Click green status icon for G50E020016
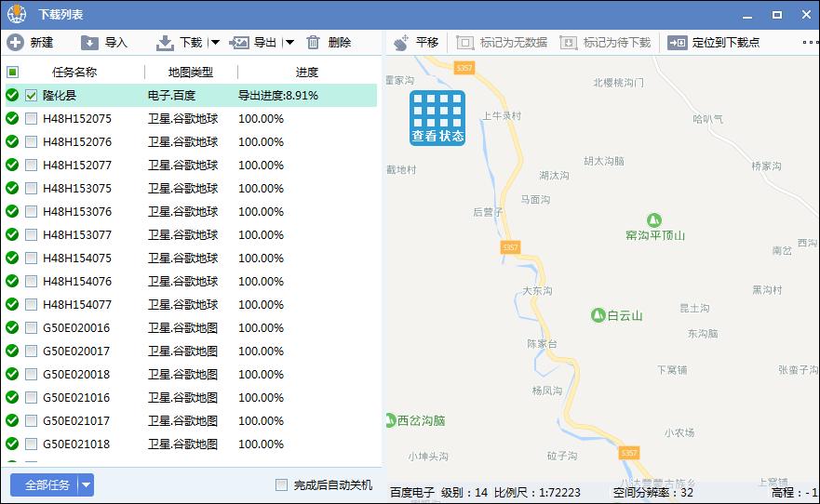820x504 pixels. pyautogui.click(x=12, y=327)
